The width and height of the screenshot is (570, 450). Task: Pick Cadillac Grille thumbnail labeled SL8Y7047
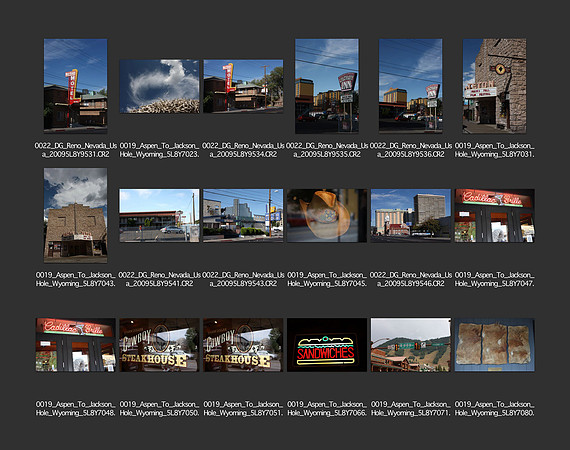pyautogui.click(x=494, y=215)
